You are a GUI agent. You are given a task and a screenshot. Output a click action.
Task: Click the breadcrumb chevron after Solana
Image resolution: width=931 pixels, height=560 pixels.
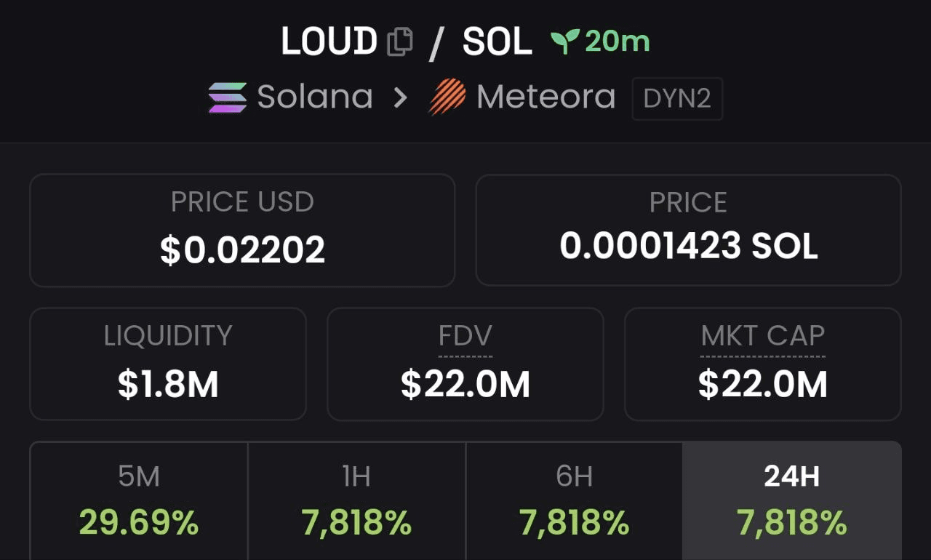(x=400, y=97)
